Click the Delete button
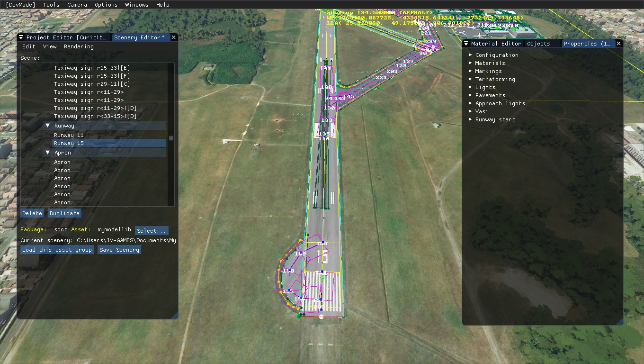Screen dimensions: 644x364 pos(32,213)
